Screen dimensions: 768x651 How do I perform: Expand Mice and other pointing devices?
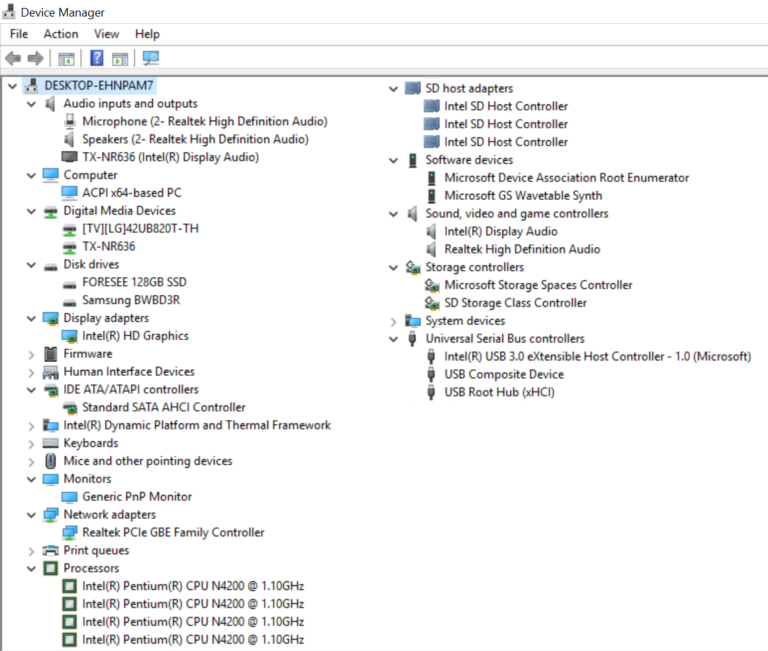click(31, 462)
